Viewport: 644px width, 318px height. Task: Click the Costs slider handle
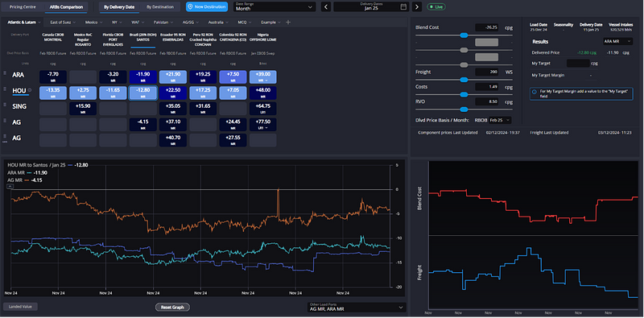point(464,94)
